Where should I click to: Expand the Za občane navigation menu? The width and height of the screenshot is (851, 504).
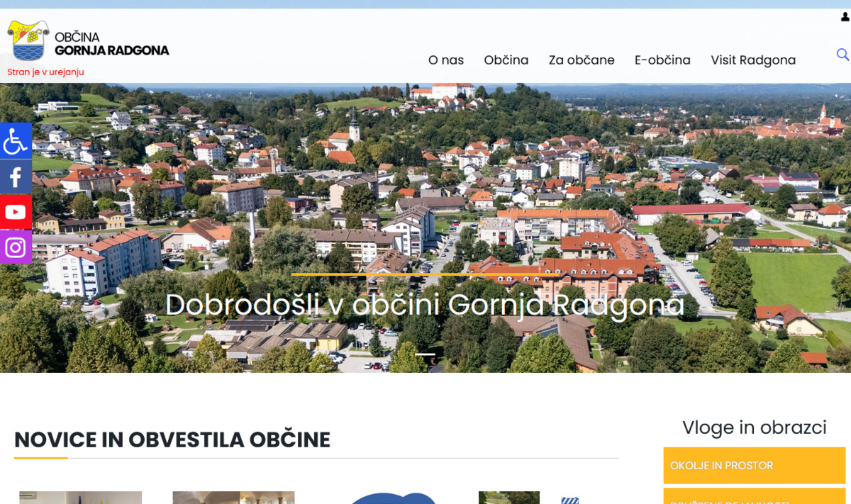pyautogui.click(x=582, y=60)
